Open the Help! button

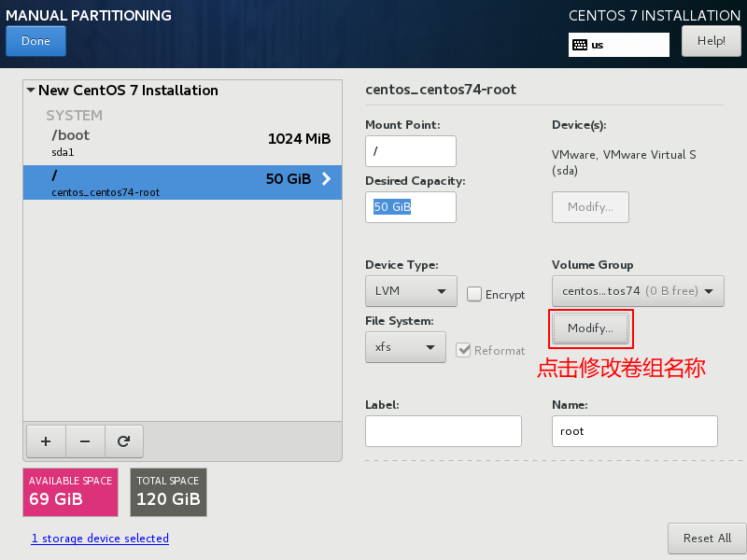pyautogui.click(x=712, y=41)
